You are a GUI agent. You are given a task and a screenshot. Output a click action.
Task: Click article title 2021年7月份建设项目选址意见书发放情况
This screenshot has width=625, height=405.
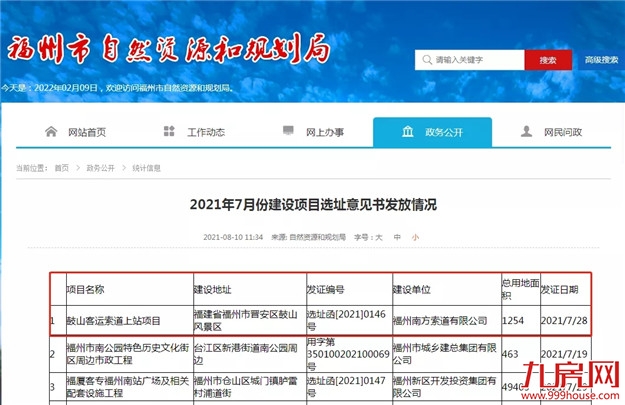click(x=313, y=204)
